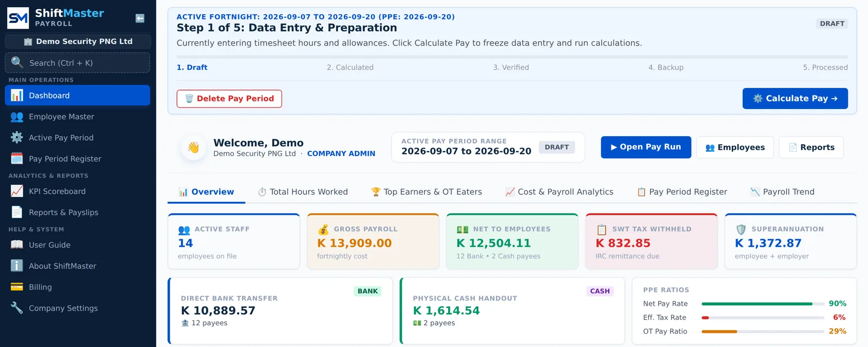Viewport: 868px width, 347px height.
Task: Click the bank building icon beside 12 payees
Action: (185, 323)
